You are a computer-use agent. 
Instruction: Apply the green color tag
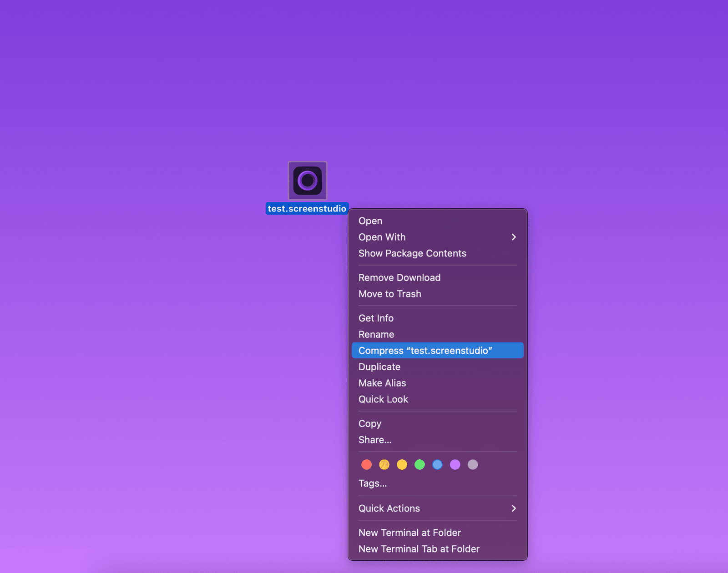(420, 464)
